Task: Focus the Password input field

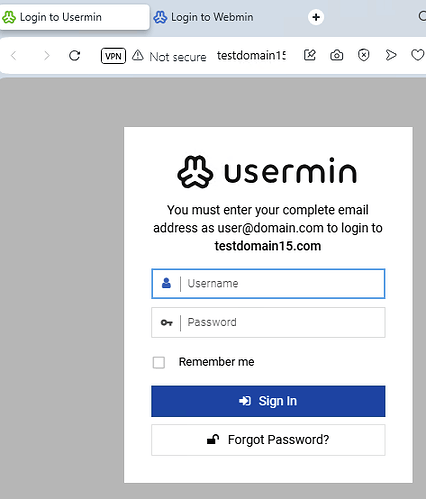Action: pos(268,322)
